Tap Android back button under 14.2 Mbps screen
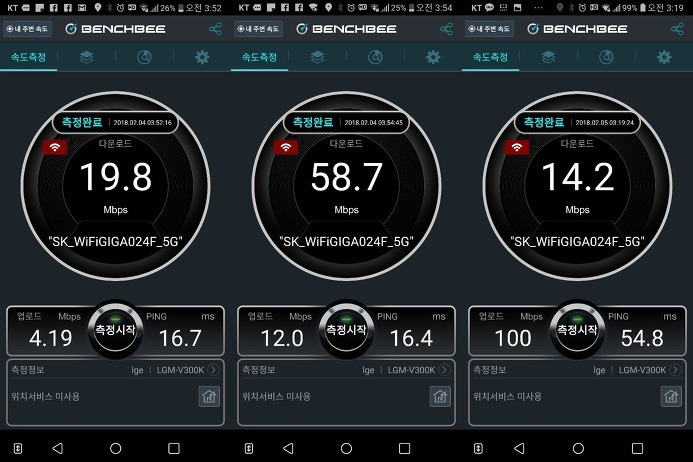 (x=520, y=448)
